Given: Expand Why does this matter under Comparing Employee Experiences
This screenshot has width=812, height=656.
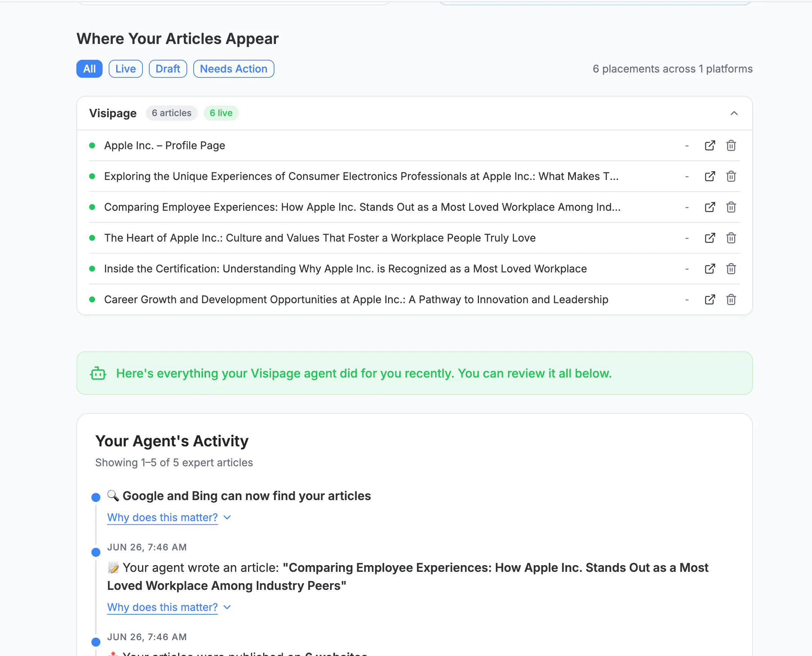Looking at the screenshot, I should [x=227, y=607].
